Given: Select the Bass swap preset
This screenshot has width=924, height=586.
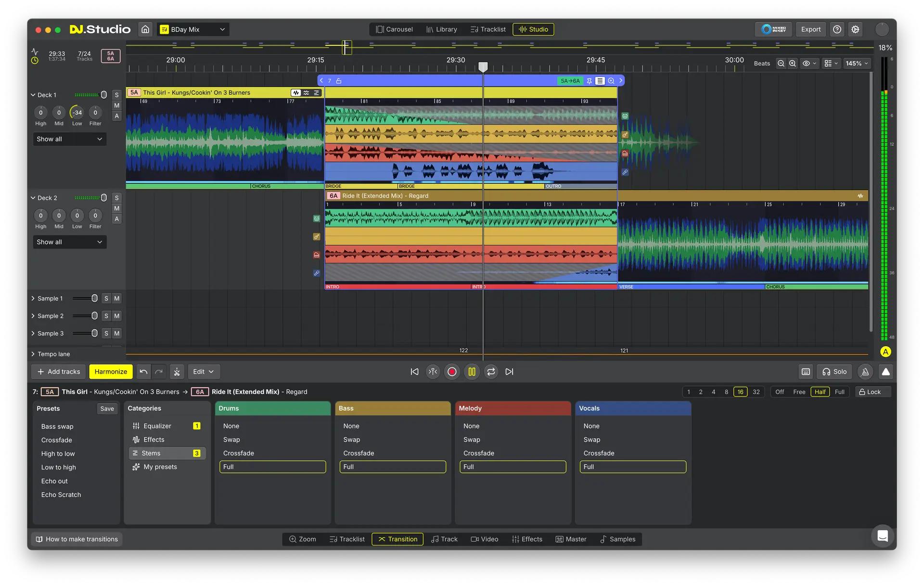Looking at the screenshot, I should click(57, 427).
